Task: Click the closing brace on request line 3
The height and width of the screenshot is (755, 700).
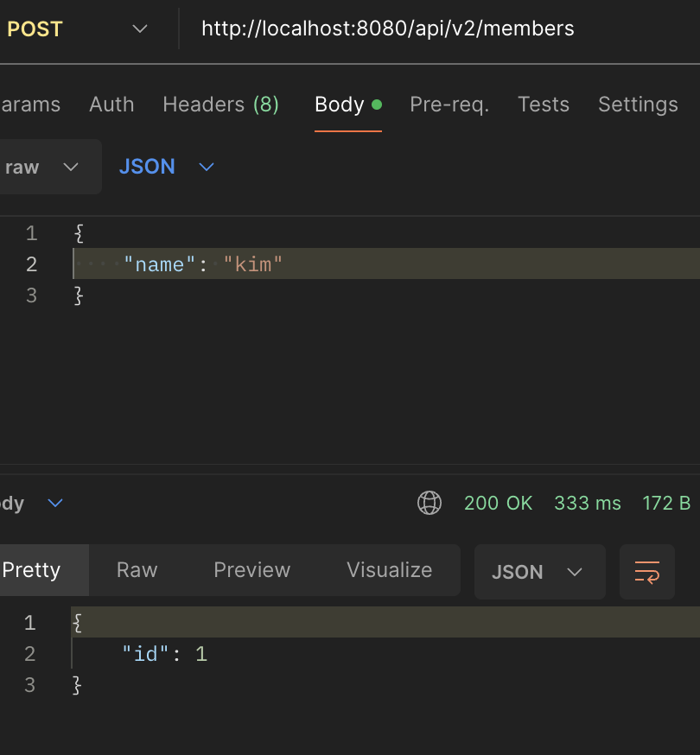Action: point(79,295)
